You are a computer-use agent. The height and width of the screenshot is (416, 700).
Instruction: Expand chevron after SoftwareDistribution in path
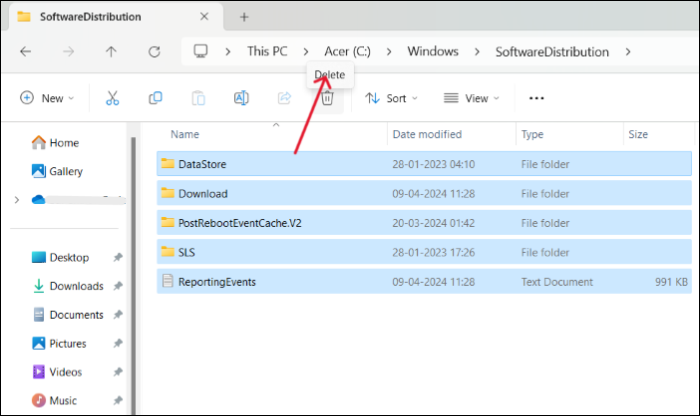pyautogui.click(x=628, y=52)
